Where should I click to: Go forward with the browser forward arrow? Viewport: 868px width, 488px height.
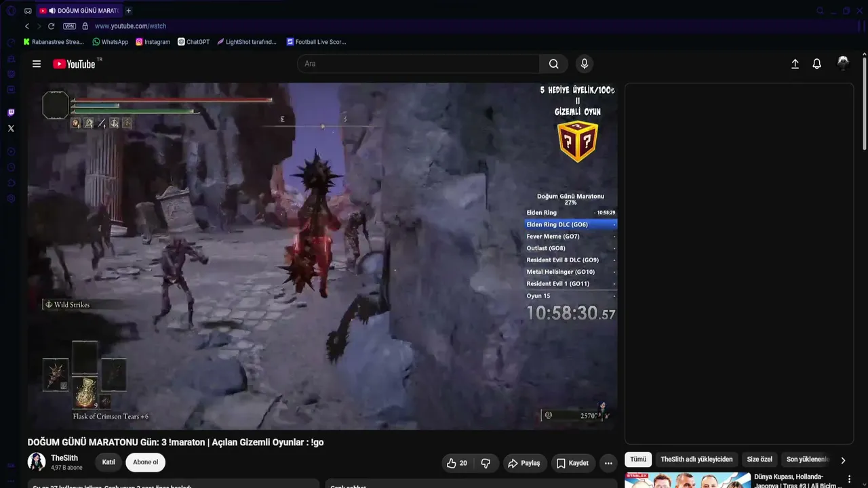(39, 26)
